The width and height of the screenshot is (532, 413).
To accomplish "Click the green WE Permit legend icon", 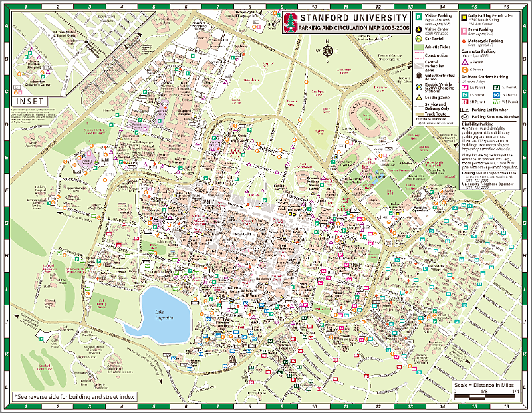I will 497,102.
